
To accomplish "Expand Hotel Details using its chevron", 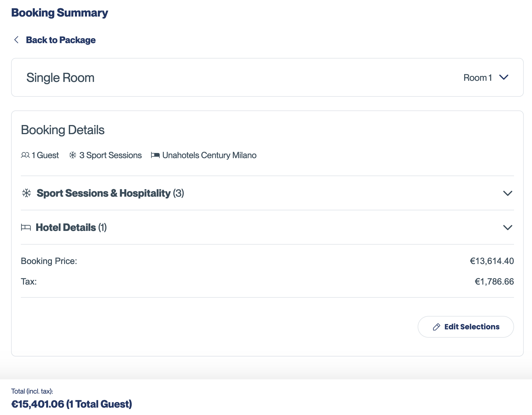I will (507, 227).
